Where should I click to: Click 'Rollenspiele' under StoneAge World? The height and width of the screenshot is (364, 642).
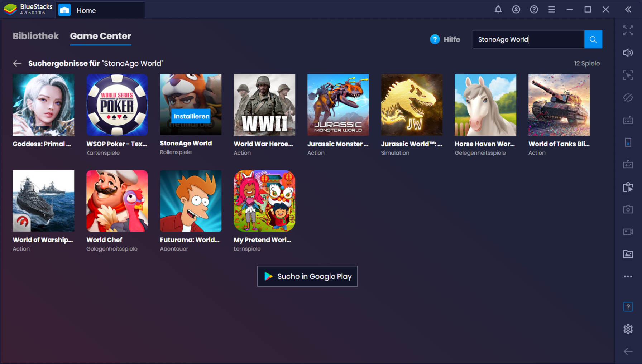pos(176,152)
